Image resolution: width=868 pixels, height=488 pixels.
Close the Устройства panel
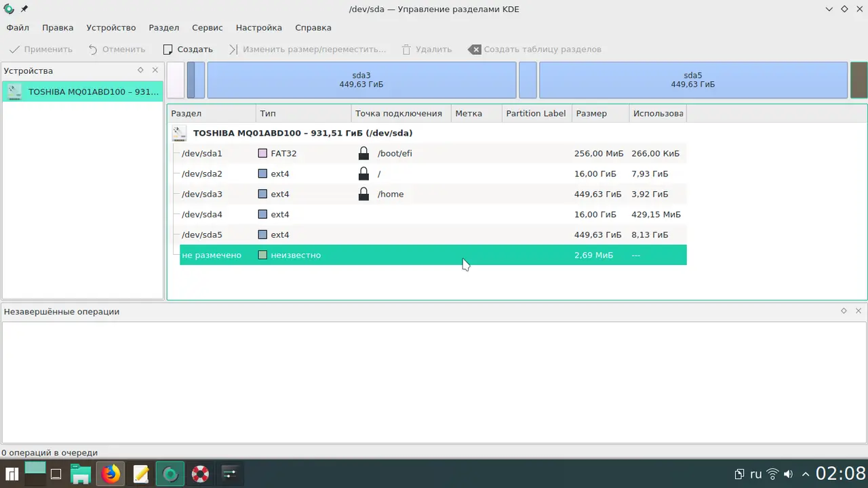tap(155, 70)
